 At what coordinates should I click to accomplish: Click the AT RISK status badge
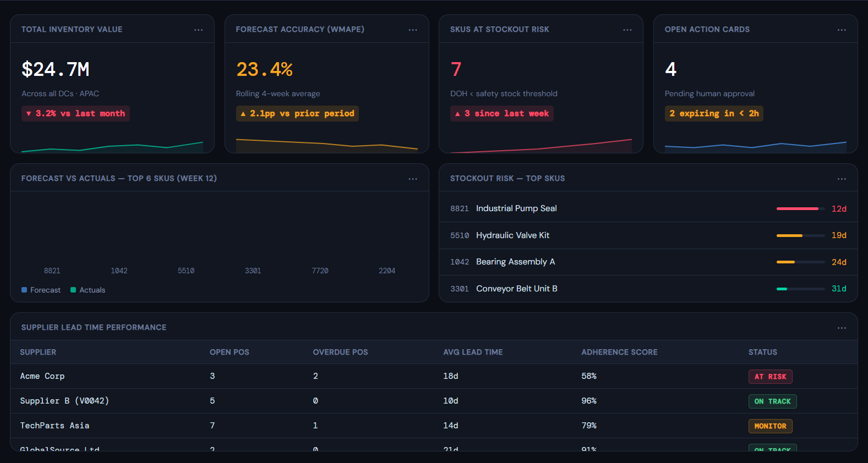pyautogui.click(x=770, y=377)
